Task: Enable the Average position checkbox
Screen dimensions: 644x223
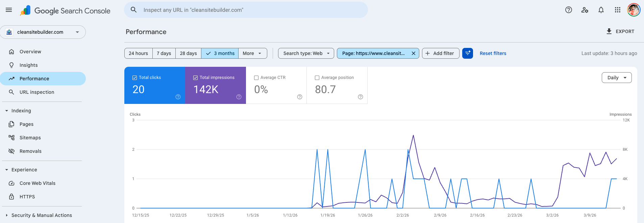Action: [317, 78]
